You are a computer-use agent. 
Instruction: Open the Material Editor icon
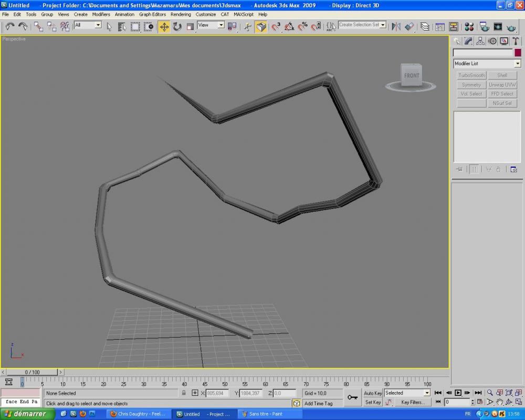(x=469, y=26)
